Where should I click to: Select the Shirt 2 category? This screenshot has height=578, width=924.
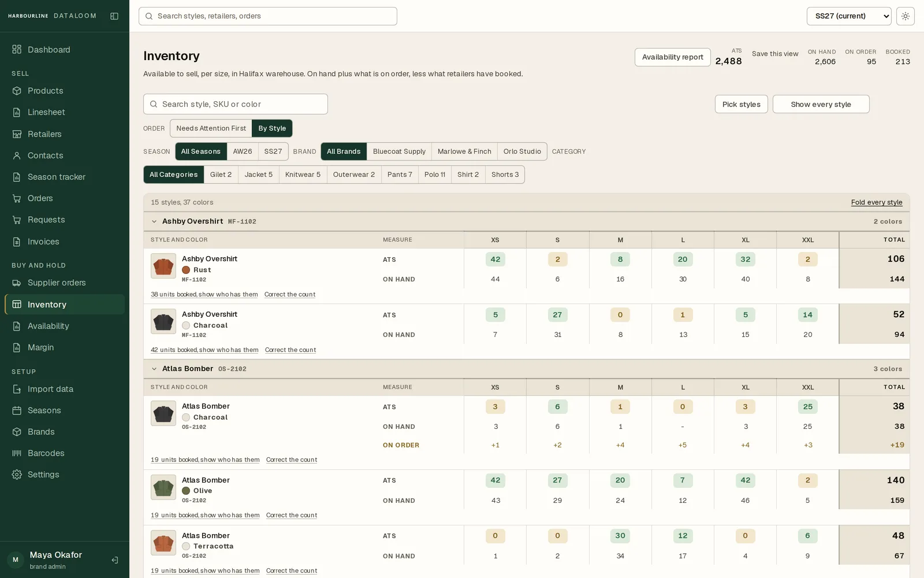point(468,175)
